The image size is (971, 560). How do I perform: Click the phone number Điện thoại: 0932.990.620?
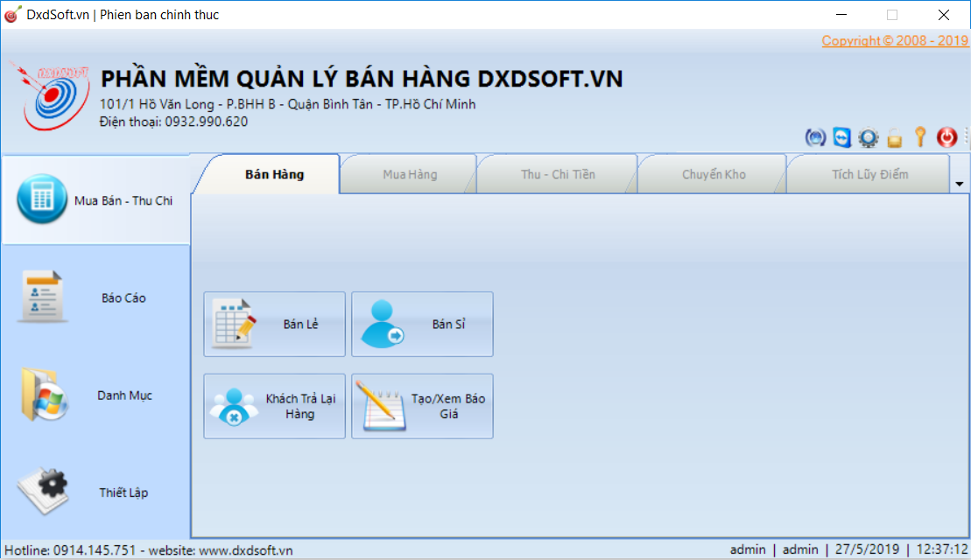(x=173, y=122)
